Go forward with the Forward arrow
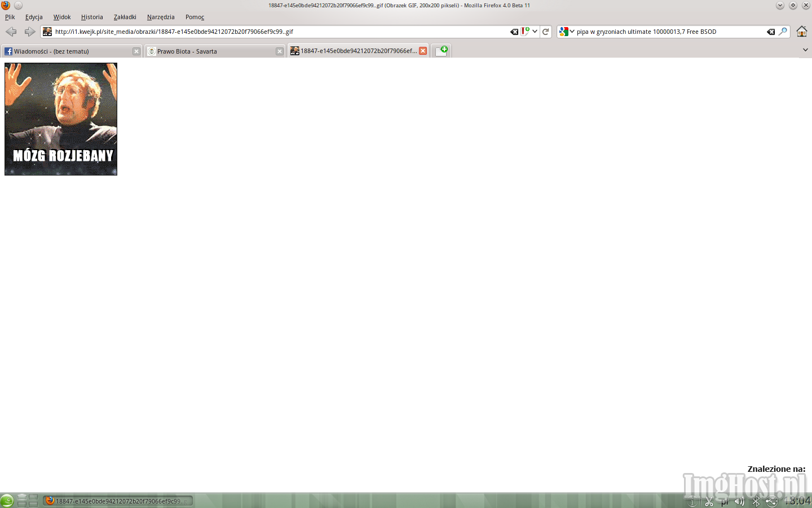The width and height of the screenshot is (812, 508). 29,32
